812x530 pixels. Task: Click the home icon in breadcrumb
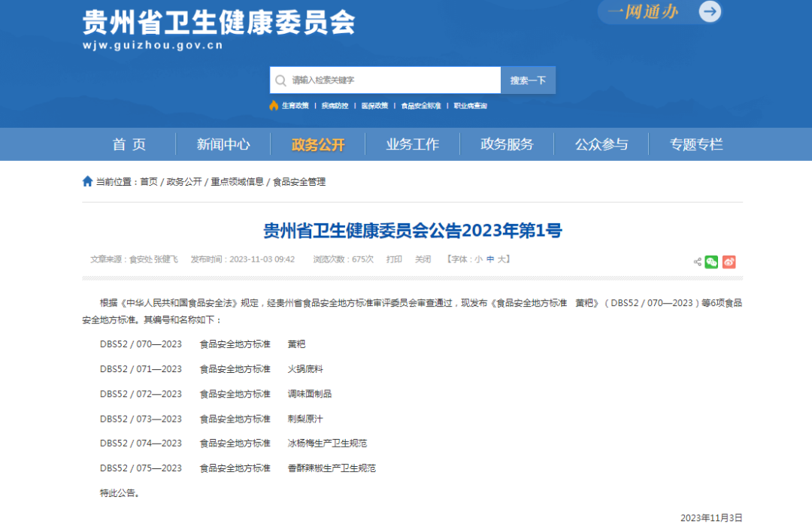coord(87,181)
